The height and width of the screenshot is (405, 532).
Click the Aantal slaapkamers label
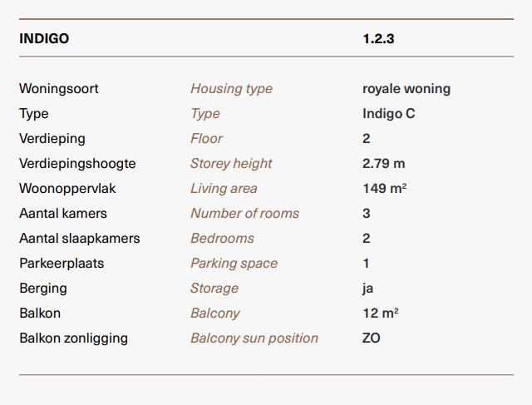80,239
